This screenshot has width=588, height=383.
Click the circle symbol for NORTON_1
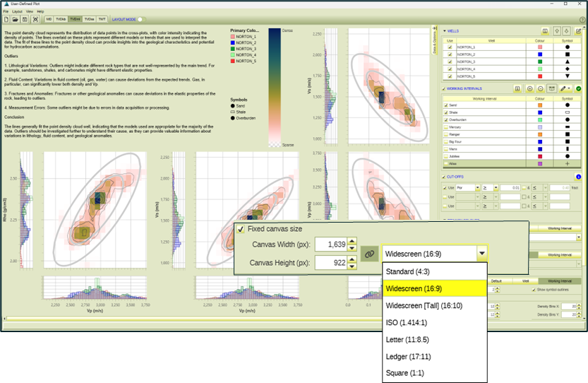pyautogui.click(x=567, y=47)
